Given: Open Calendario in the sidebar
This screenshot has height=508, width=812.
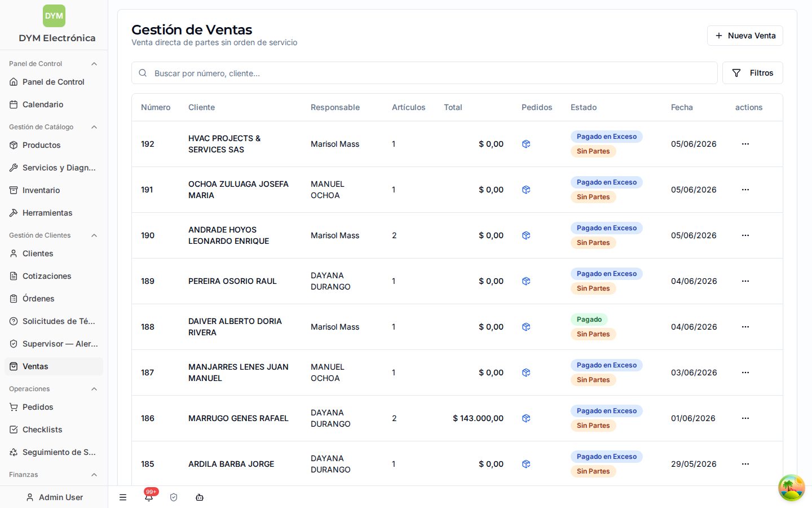Looking at the screenshot, I should point(54,104).
